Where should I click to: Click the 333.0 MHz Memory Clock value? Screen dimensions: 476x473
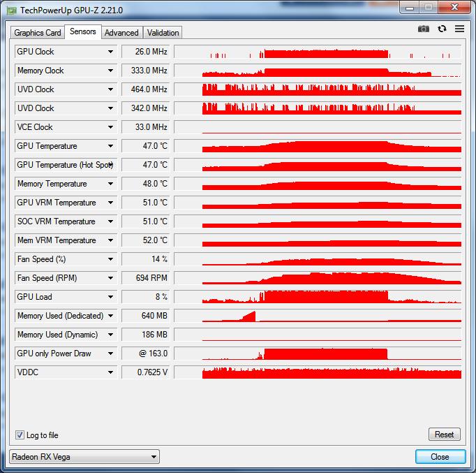(x=146, y=71)
